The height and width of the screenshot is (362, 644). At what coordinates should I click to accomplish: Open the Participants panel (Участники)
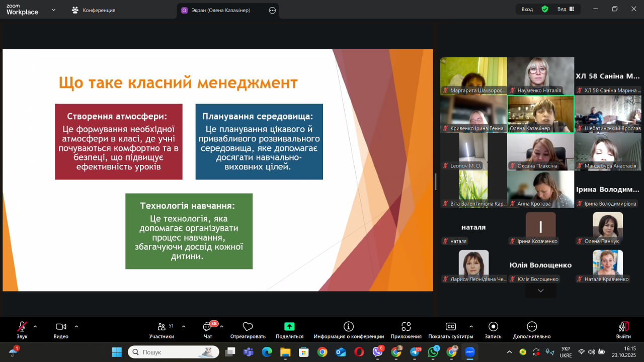pyautogui.click(x=162, y=330)
